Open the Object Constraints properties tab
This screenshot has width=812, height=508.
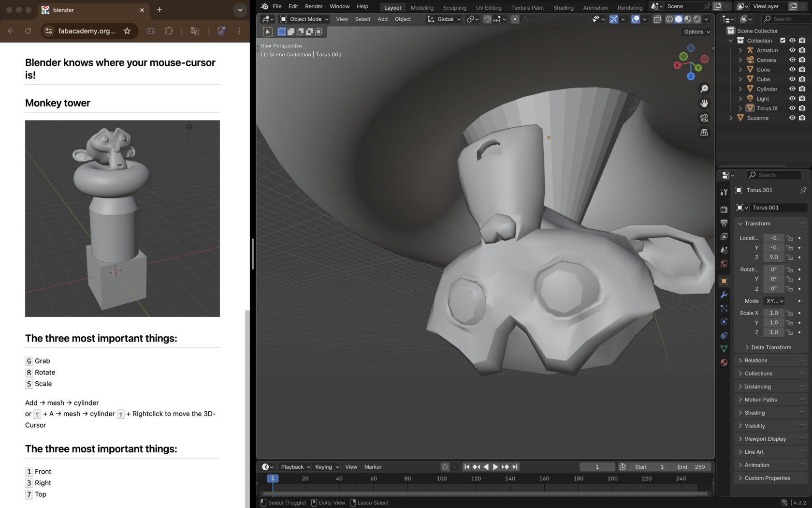pyautogui.click(x=724, y=335)
